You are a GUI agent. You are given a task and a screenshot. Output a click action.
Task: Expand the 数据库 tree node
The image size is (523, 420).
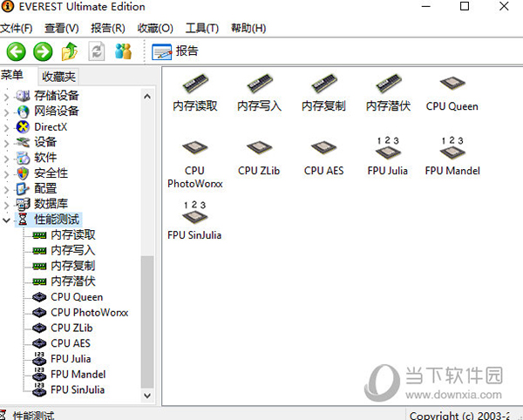tap(6, 205)
